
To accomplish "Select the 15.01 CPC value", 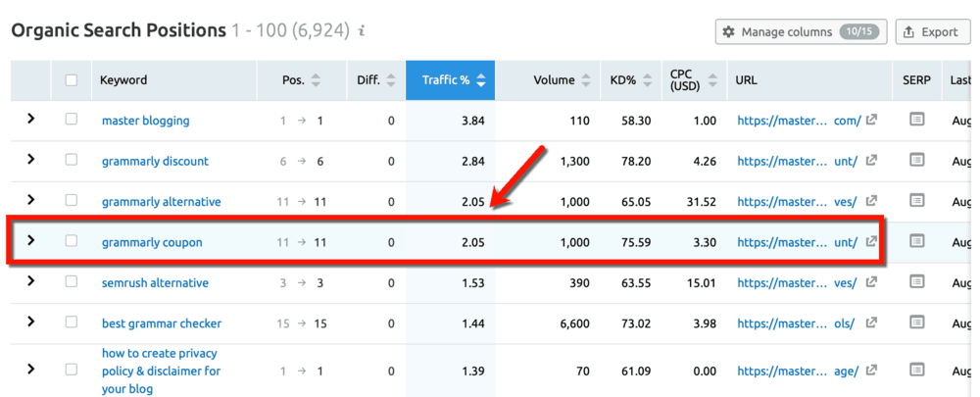I will pos(703,283).
